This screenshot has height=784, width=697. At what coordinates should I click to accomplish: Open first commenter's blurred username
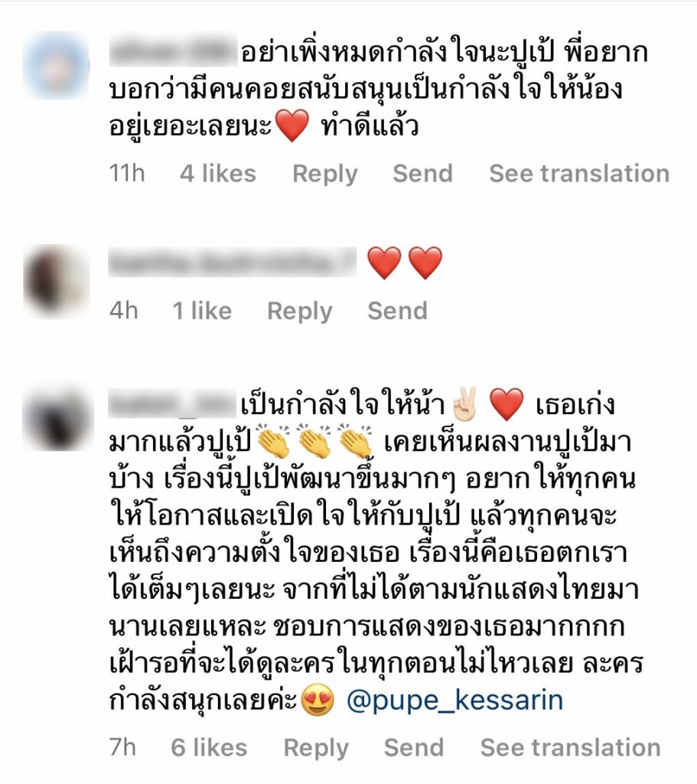coord(174,53)
